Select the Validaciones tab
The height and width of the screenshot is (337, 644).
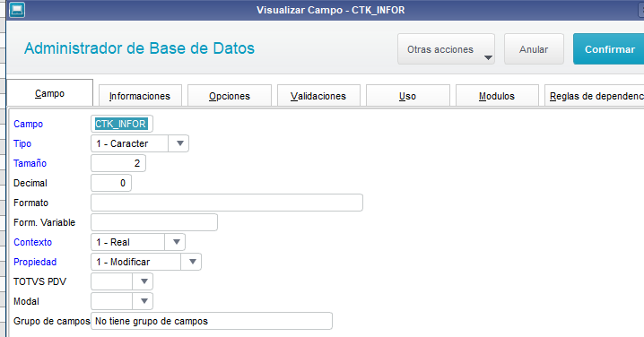tap(318, 96)
